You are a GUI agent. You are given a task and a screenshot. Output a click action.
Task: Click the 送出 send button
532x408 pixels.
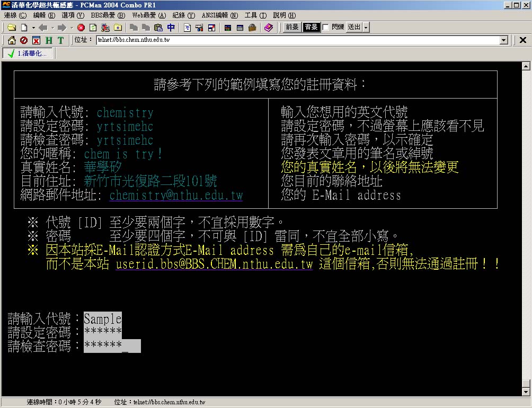point(353,28)
